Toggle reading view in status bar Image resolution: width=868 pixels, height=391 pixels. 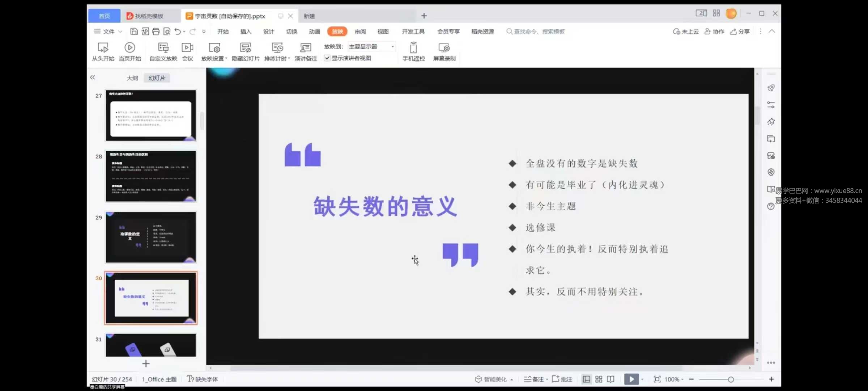click(610, 379)
